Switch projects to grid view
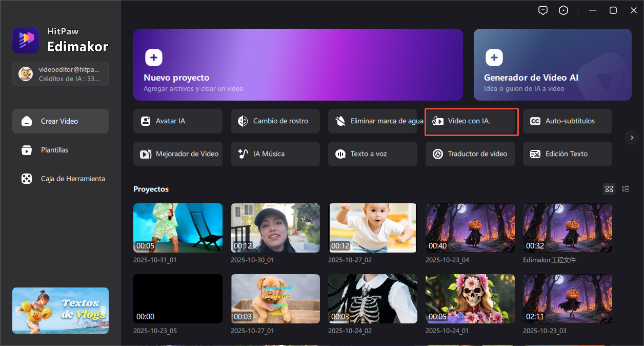Image resolution: width=644 pixels, height=346 pixels. click(609, 189)
